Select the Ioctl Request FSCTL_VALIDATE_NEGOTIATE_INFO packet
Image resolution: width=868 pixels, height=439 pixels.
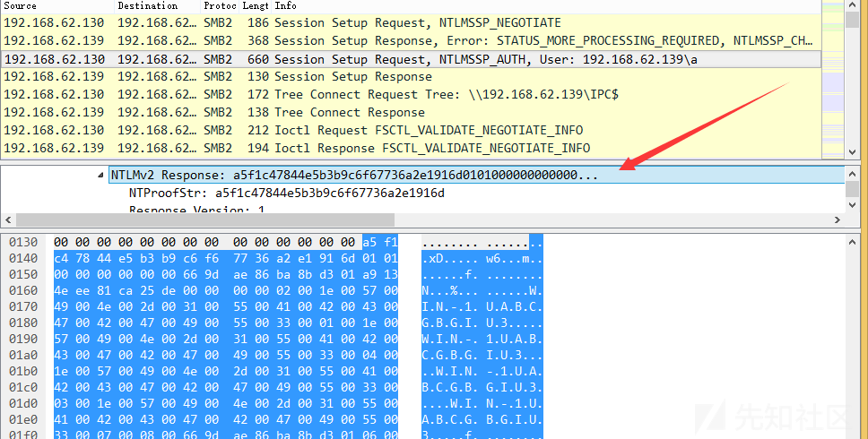coord(411,131)
